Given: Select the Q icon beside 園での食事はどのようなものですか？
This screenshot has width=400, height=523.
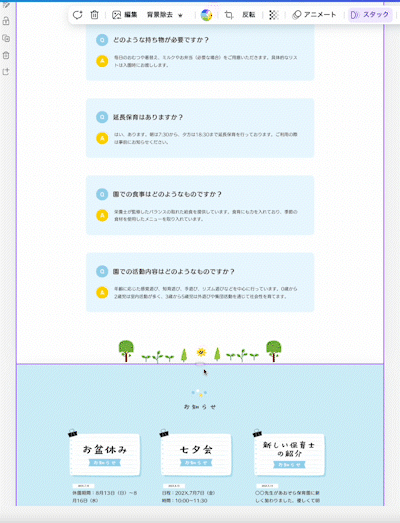Looking at the screenshot, I should (102, 194).
